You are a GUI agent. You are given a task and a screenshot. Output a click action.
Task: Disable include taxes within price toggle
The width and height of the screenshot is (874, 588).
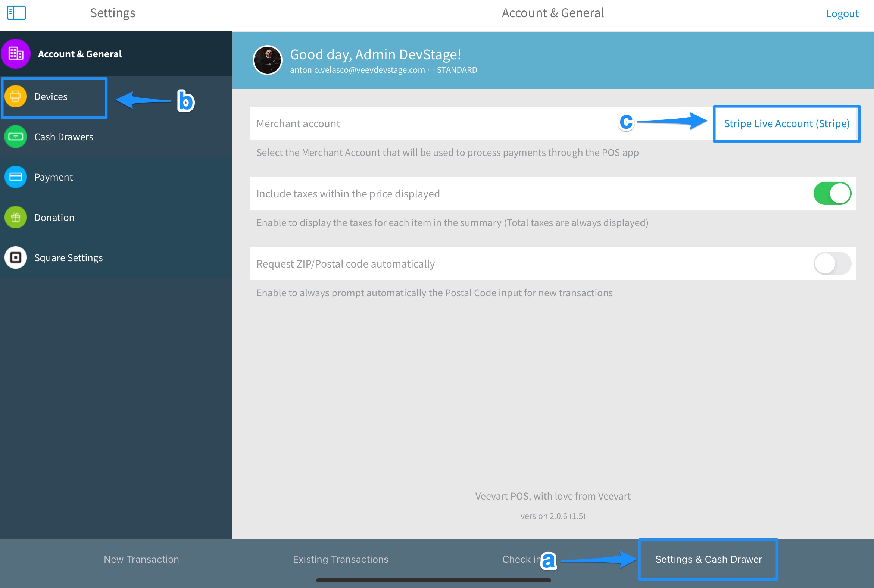click(831, 194)
